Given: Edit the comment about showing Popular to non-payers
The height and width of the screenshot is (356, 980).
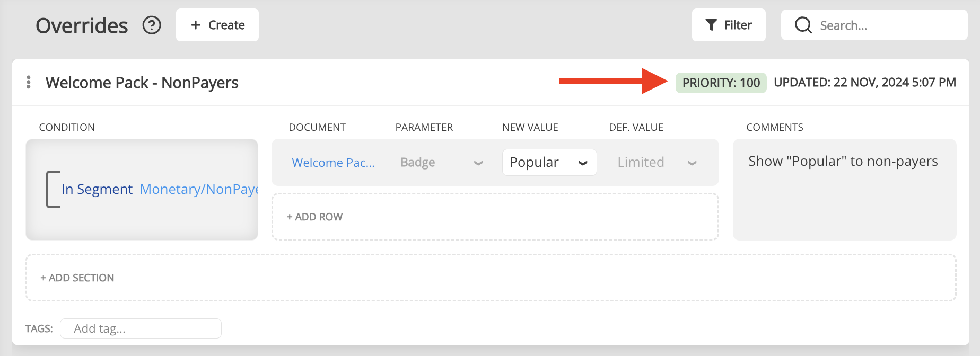Looking at the screenshot, I should pyautogui.click(x=843, y=162).
